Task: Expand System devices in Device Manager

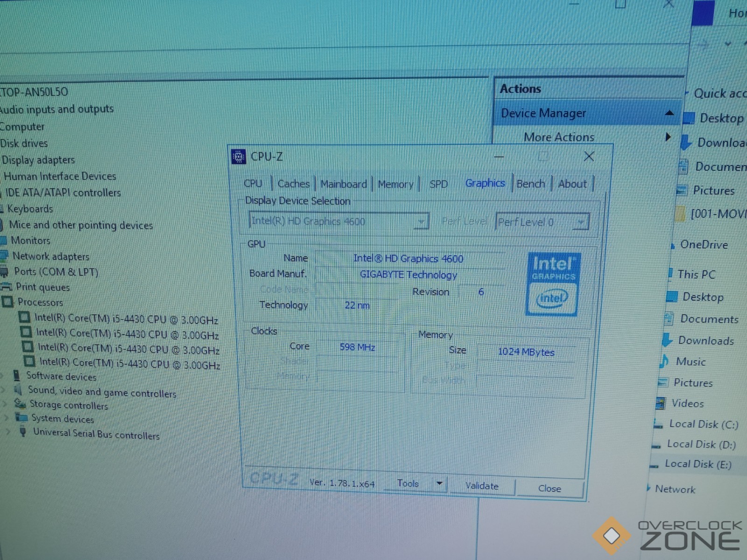Action: coord(7,417)
